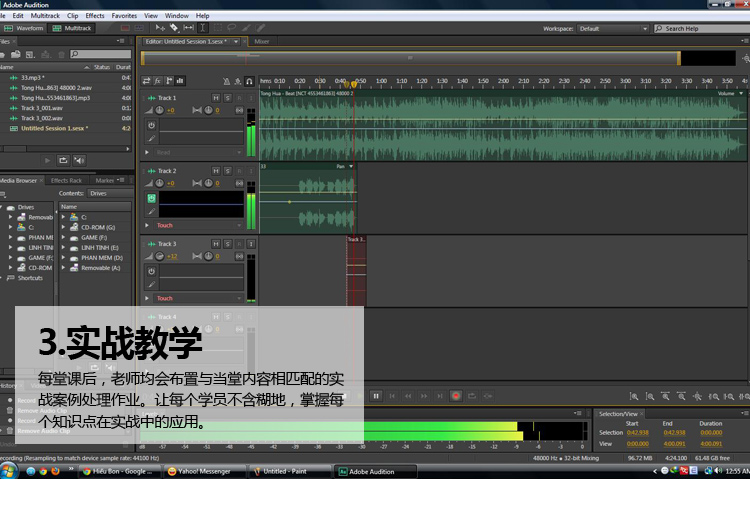Switch to Waveform view
This screenshot has height=509, width=750.
[x=24, y=28]
